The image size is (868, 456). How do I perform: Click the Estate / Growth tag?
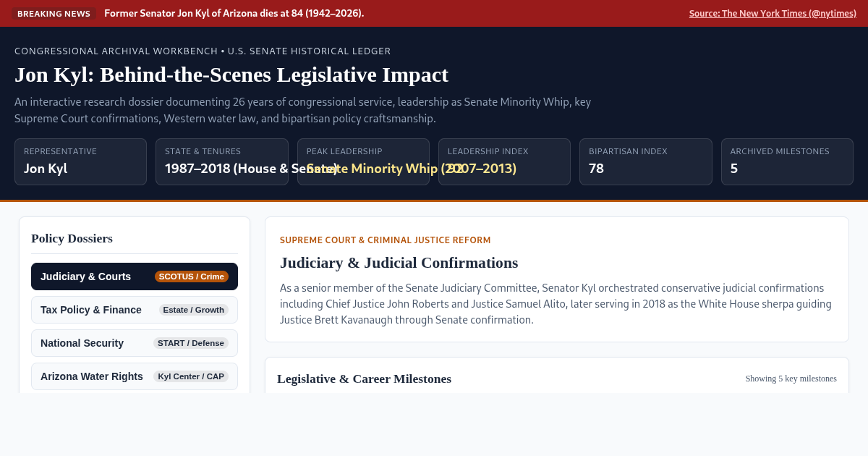(194, 310)
